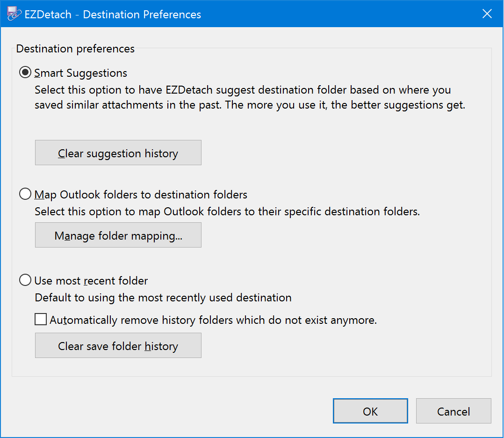Click the 'EZDetach - Destination Preferences' window title
The width and height of the screenshot is (504, 438).
tap(113, 15)
